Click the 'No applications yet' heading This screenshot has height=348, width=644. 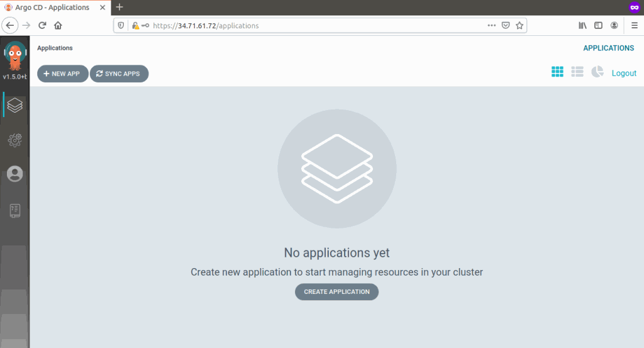click(x=337, y=253)
